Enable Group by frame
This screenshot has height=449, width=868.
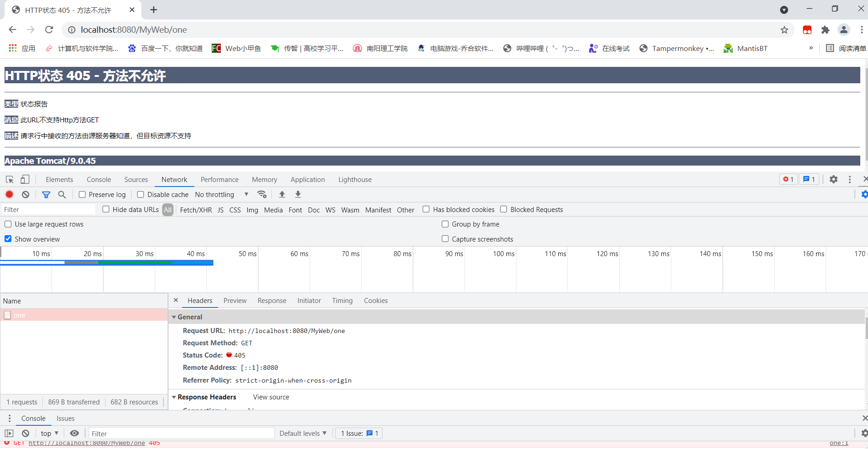(x=445, y=224)
